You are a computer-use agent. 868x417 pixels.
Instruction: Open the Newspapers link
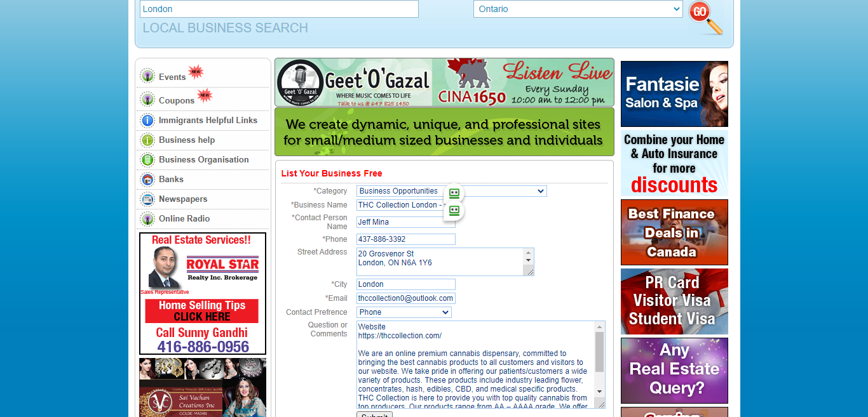[x=183, y=199]
